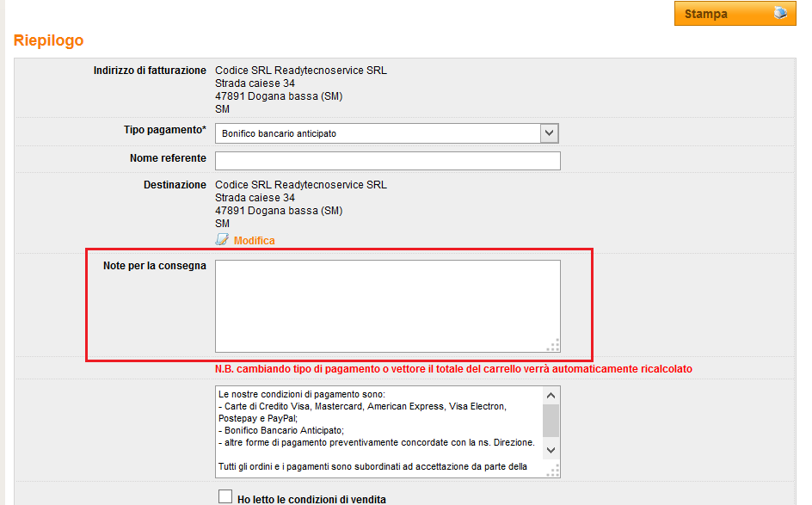Viewport: 812px width, 505px height.
Task: Click the 'Destinazione' label
Action: 175,185
